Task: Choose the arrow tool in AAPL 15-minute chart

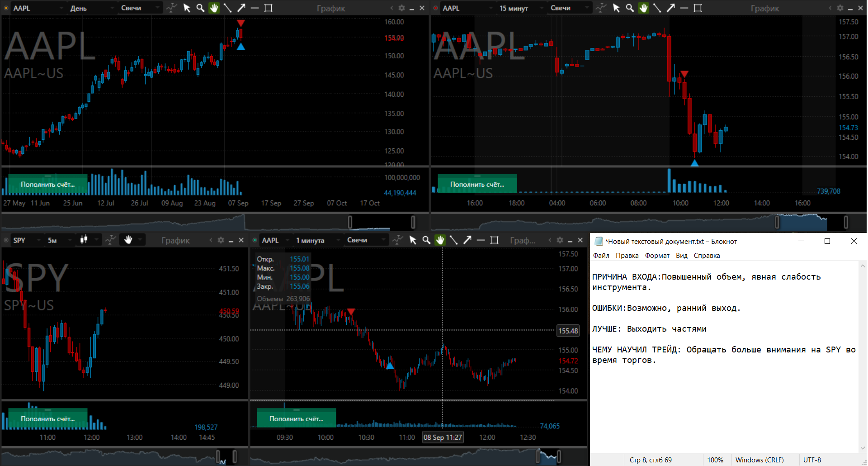Action: pyautogui.click(x=671, y=8)
